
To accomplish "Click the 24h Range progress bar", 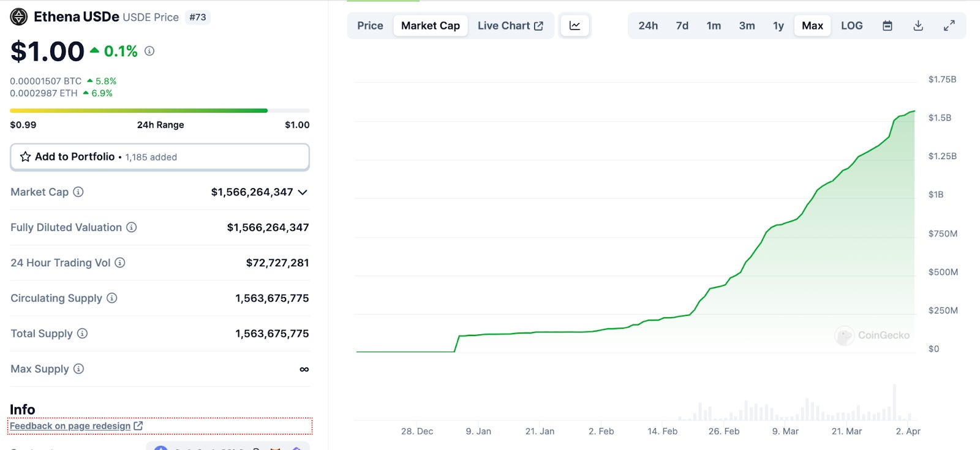I will click(x=160, y=111).
